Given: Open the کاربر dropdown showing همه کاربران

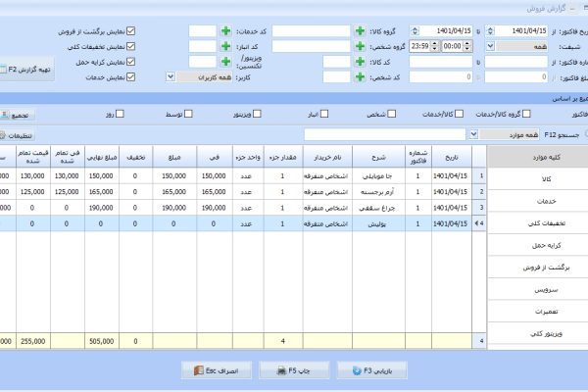Looking at the screenshot, I should [171, 76].
